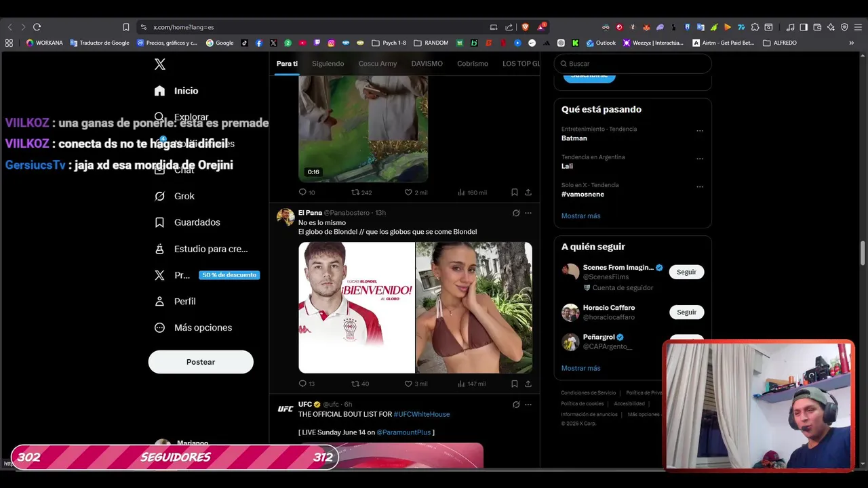
Task: Open more options on UFC post
Action: click(528, 405)
